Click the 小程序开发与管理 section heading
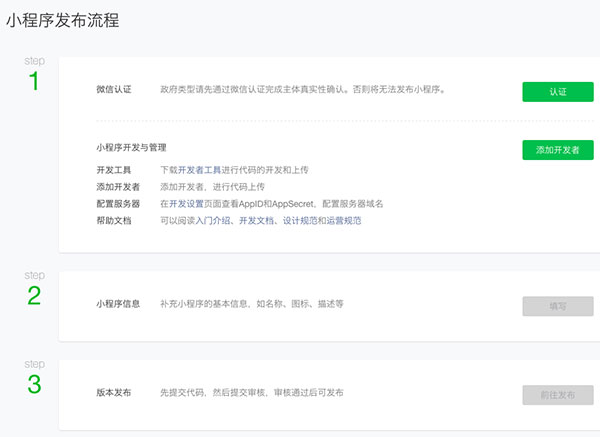The height and width of the screenshot is (437, 600). (x=137, y=148)
